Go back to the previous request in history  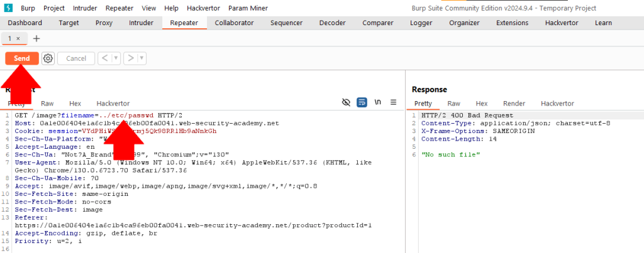tap(105, 58)
